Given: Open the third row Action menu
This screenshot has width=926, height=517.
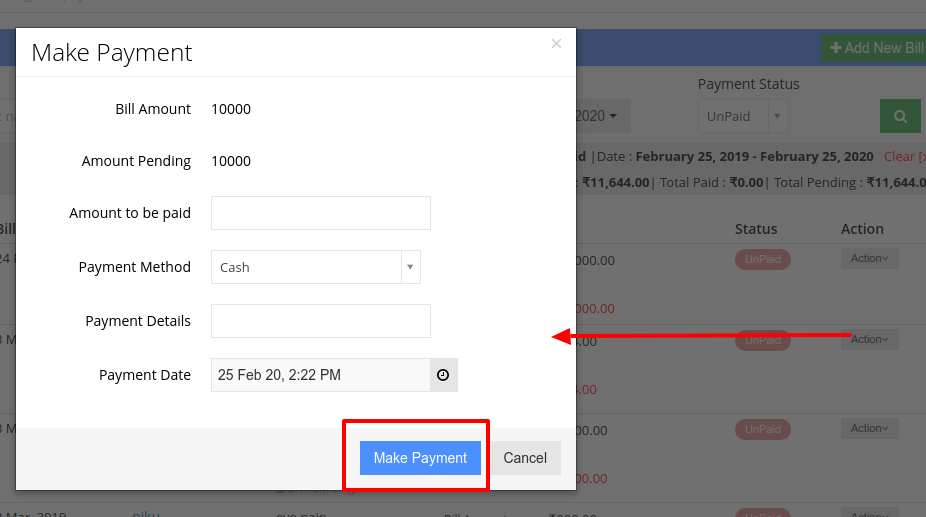Looking at the screenshot, I should tap(869, 428).
